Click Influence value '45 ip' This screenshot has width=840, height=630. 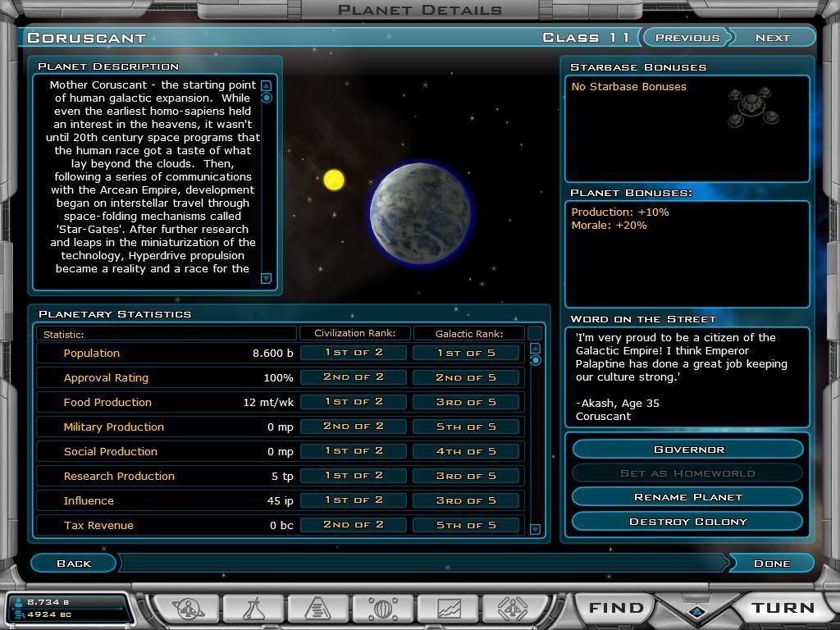(281, 501)
